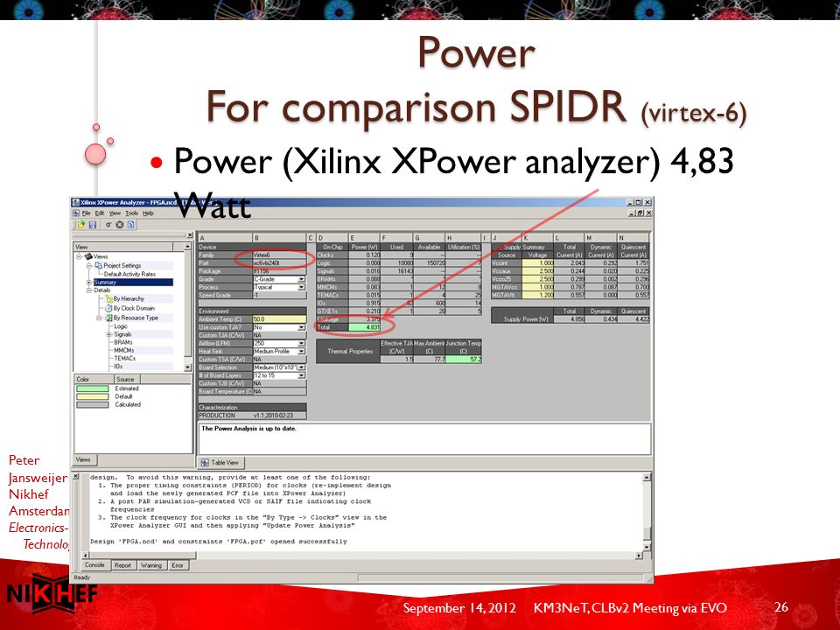
Task: Open the # of Board Layers dropdown
Action: 302,375
